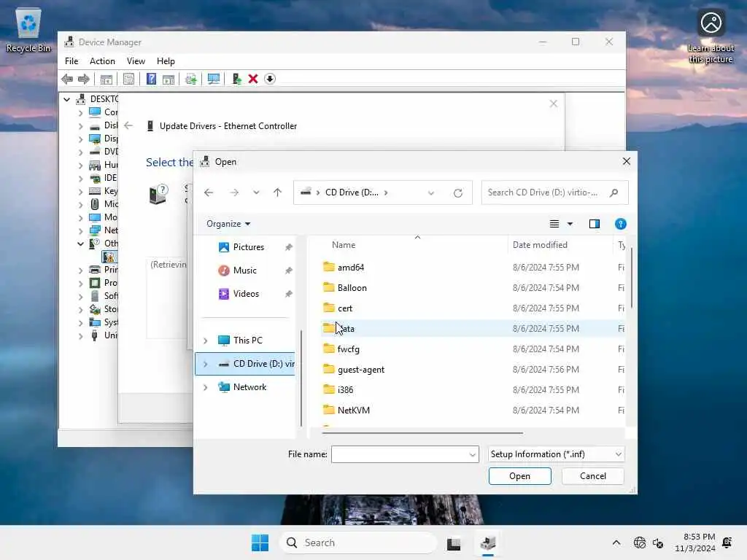
Task: Sort by the Name column header
Action: 344,245
